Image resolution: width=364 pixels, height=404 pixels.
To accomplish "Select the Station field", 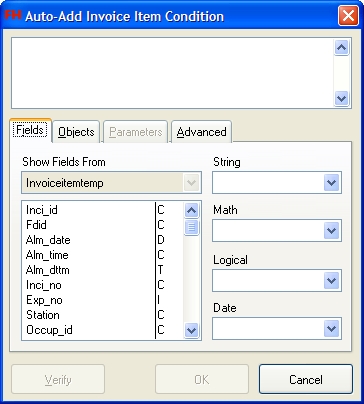I will [88, 315].
